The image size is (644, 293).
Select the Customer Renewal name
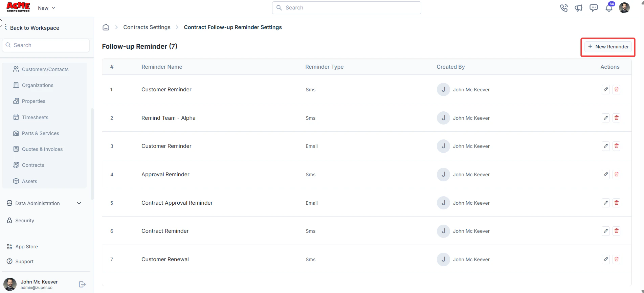click(x=165, y=259)
